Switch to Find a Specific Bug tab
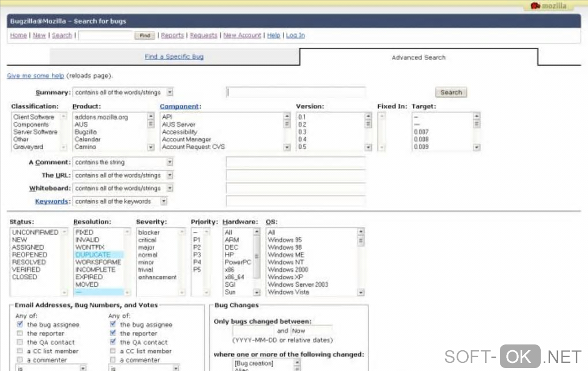 [174, 57]
